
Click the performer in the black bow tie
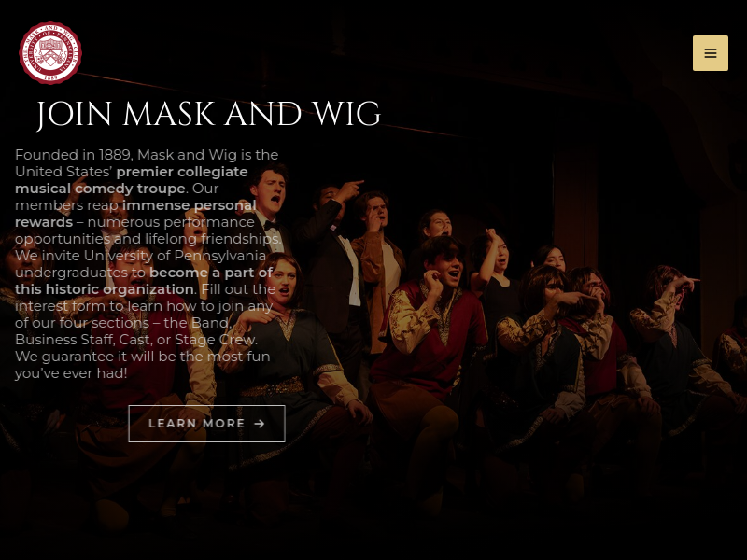pos(270,209)
